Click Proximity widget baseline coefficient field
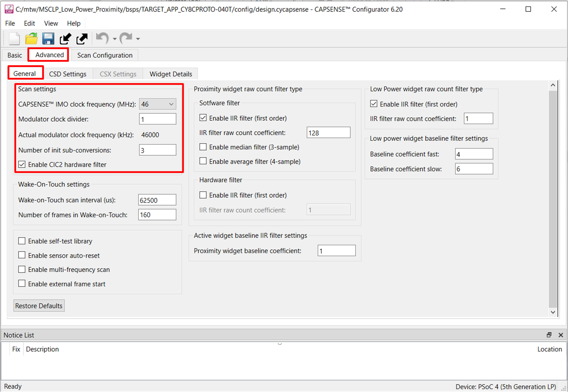This screenshot has height=392, width=568. tap(337, 250)
